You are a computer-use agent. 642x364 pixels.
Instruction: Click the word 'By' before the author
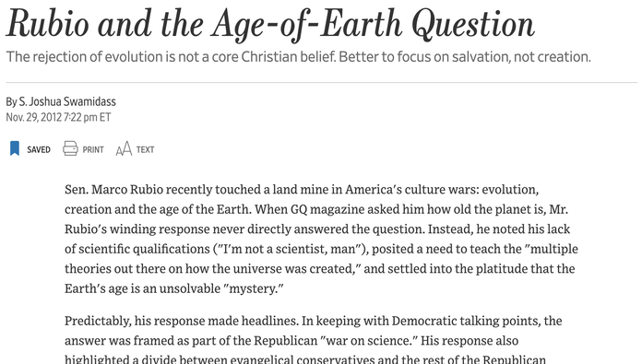[11, 101]
